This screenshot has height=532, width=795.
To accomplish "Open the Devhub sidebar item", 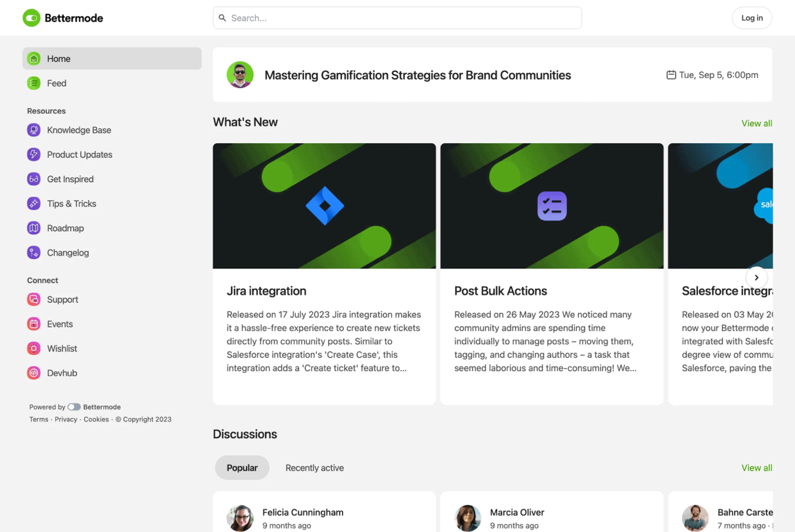I will (112, 373).
